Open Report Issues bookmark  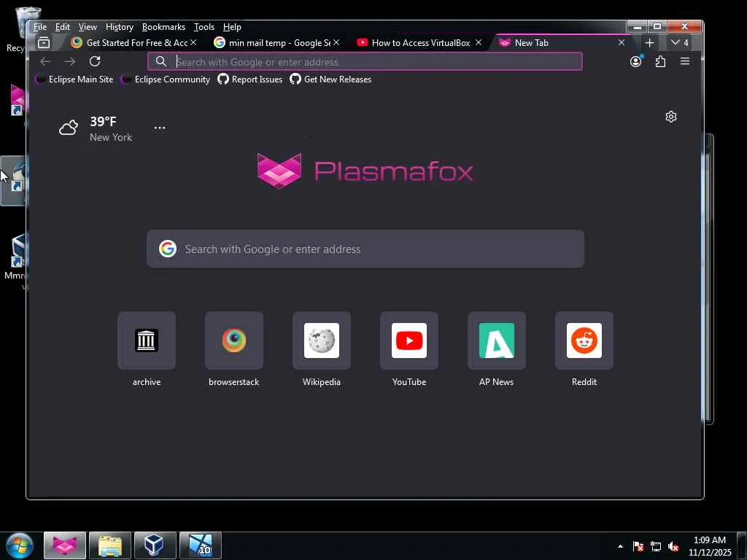click(250, 79)
